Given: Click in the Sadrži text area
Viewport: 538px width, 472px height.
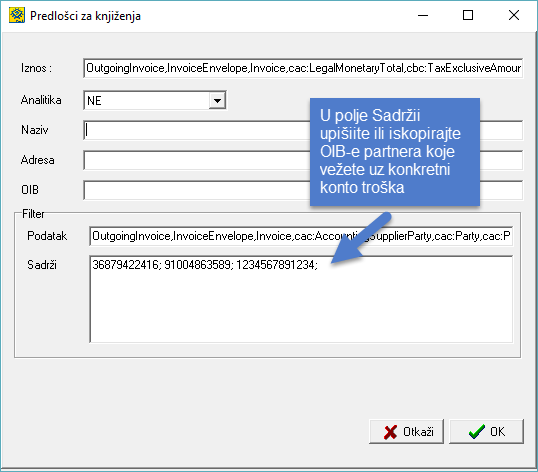Looking at the screenshot, I should pyautogui.click(x=301, y=299).
